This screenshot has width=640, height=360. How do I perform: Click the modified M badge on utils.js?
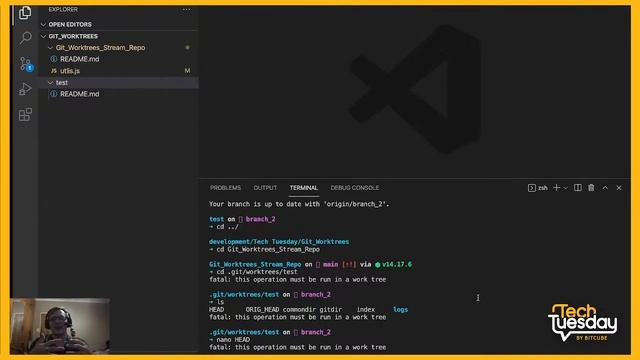click(x=187, y=71)
